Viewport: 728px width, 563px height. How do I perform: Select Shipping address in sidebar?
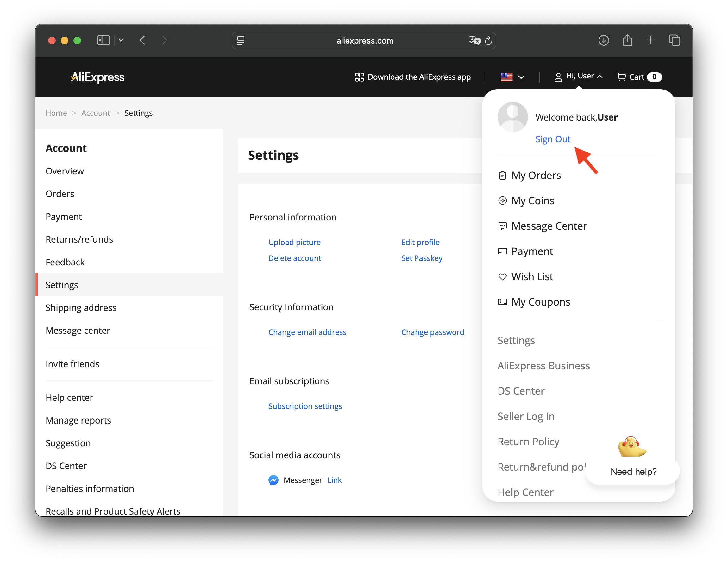[x=81, y=307]
